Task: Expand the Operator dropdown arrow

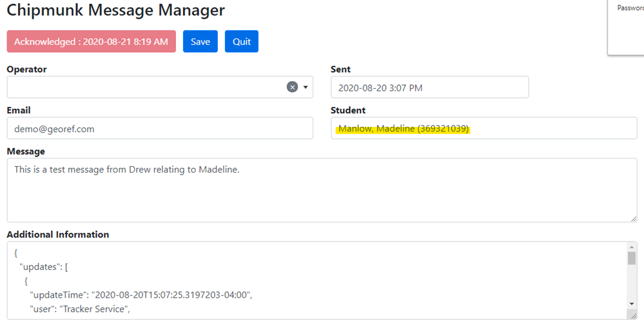Action: [x=306, y=87]
